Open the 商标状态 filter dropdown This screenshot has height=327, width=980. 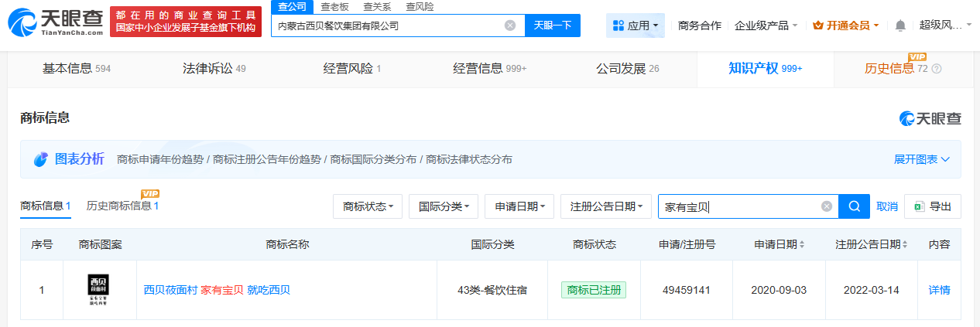tap(368, 206)
